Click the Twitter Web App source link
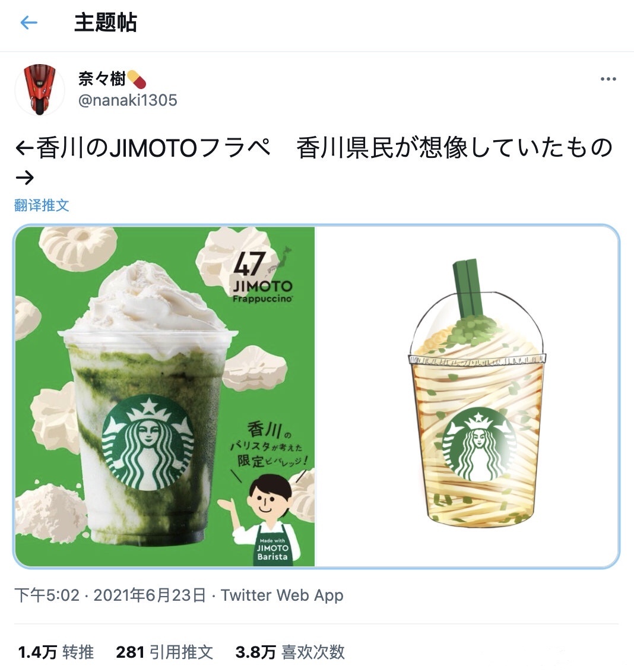Viewport: 634px width, 672px height. click(x=282, y=595)
